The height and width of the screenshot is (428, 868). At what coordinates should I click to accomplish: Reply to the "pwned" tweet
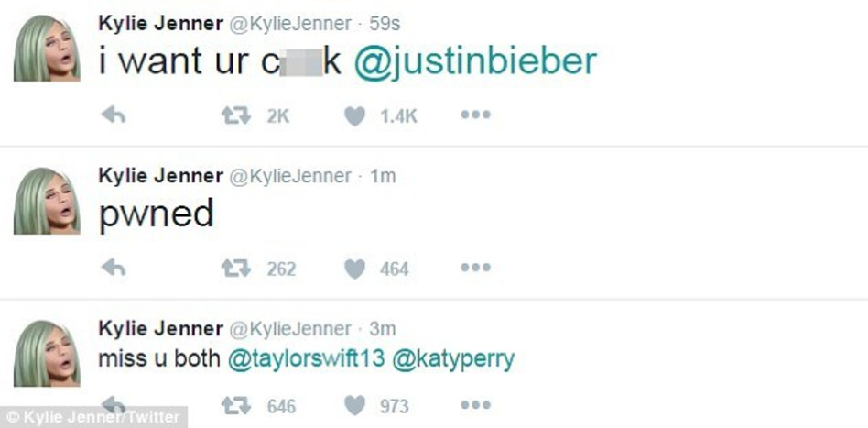(x=113, y=268)
